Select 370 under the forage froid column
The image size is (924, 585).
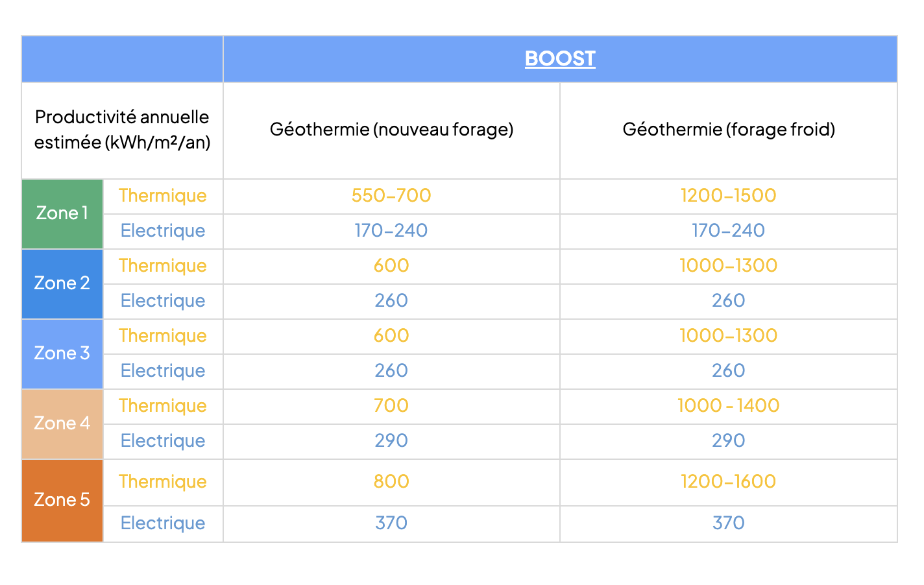tap(728, 523)
